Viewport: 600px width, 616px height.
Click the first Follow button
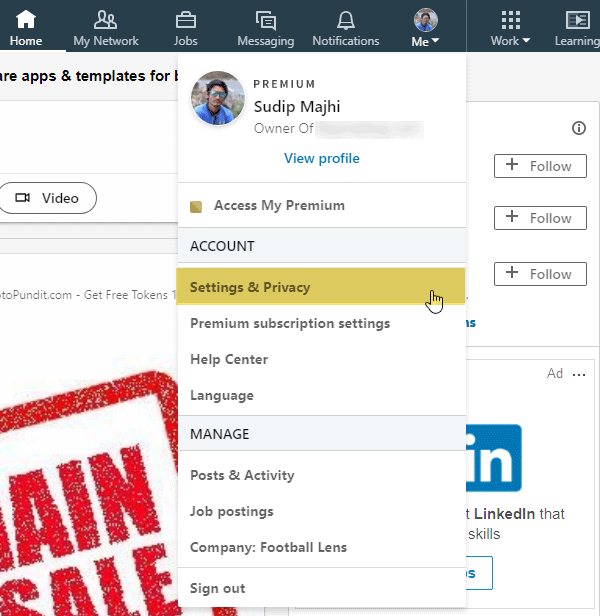click(x=540, y=166)
